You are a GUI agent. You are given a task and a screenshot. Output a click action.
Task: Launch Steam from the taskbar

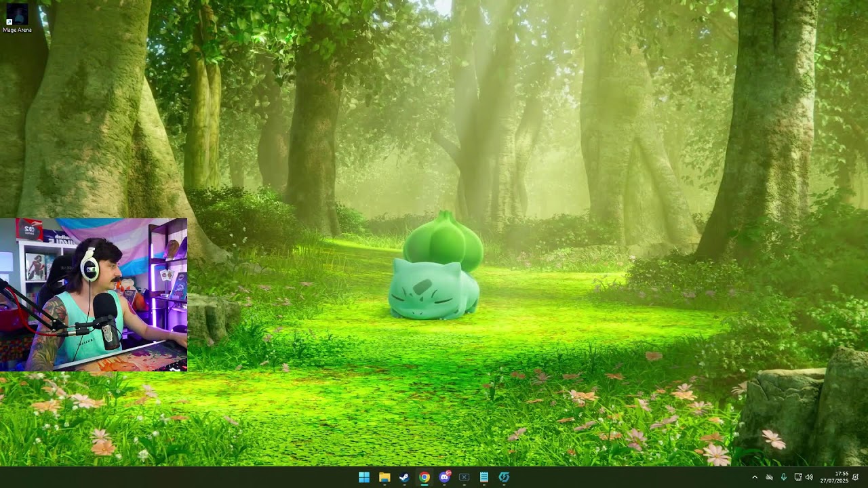click(404, 477)
